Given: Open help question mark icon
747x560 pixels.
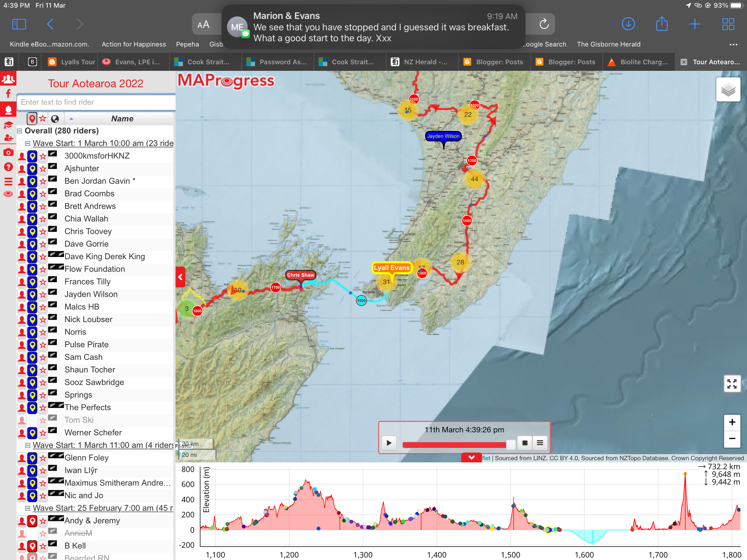Looking at the screenshot, I should (x=8, y=167).
